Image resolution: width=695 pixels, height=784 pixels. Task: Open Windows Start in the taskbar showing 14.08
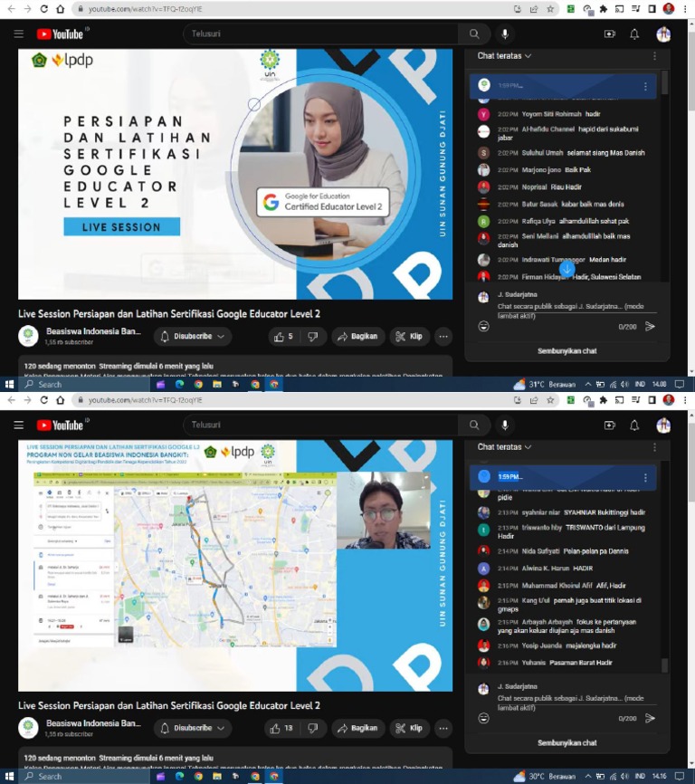[x=9, y=384]
